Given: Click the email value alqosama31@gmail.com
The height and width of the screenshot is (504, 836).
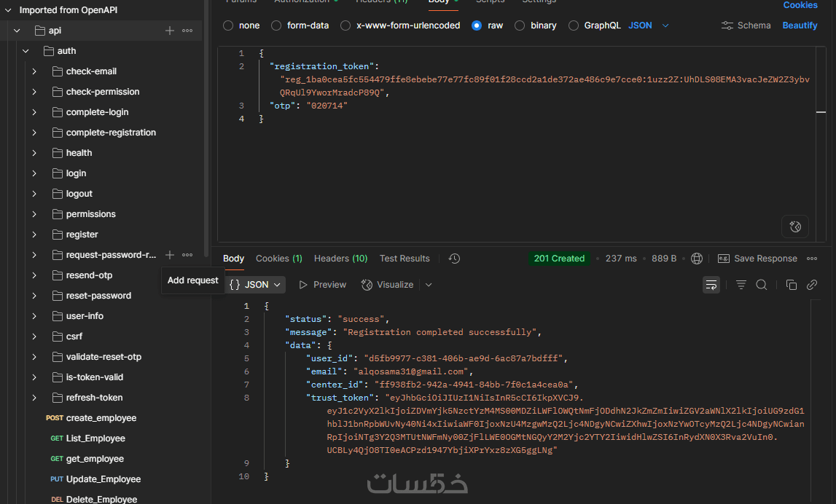Looking at the screenshot, I should (x=410, y=371).
